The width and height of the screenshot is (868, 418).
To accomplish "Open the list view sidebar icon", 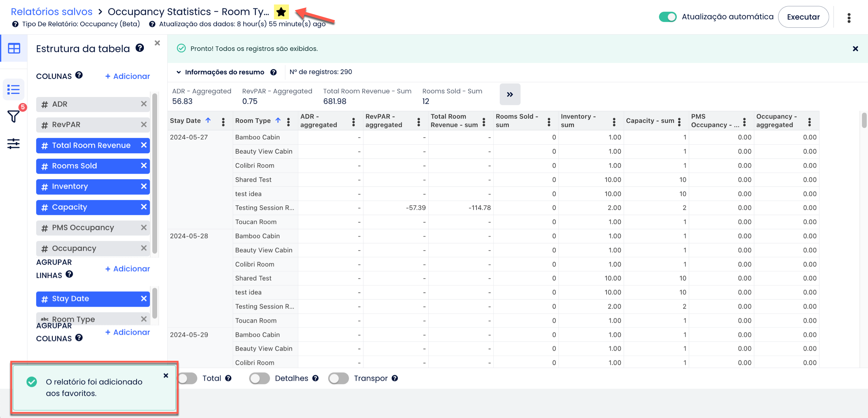I will 13,90.
